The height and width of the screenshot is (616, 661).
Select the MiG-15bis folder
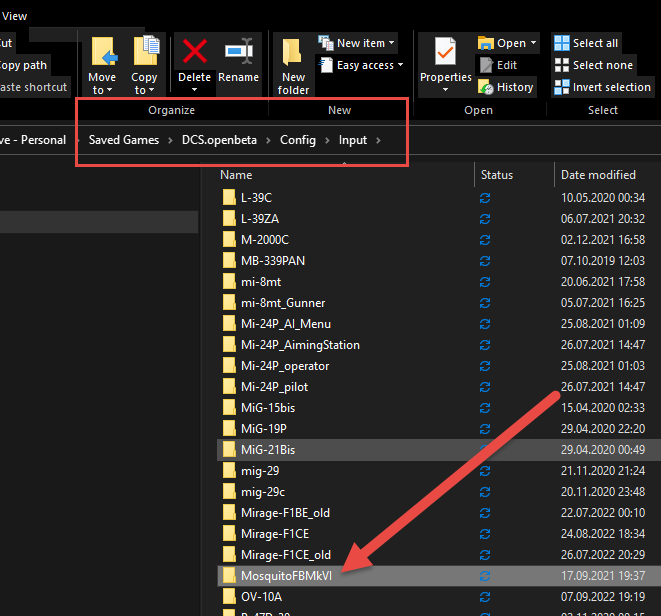[268, 408]
